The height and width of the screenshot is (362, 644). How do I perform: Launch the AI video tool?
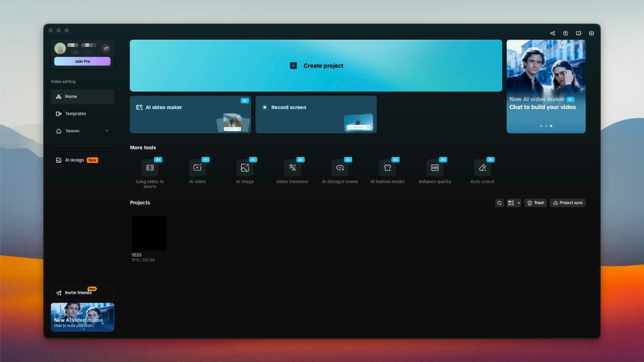click(x=197, y=168)
